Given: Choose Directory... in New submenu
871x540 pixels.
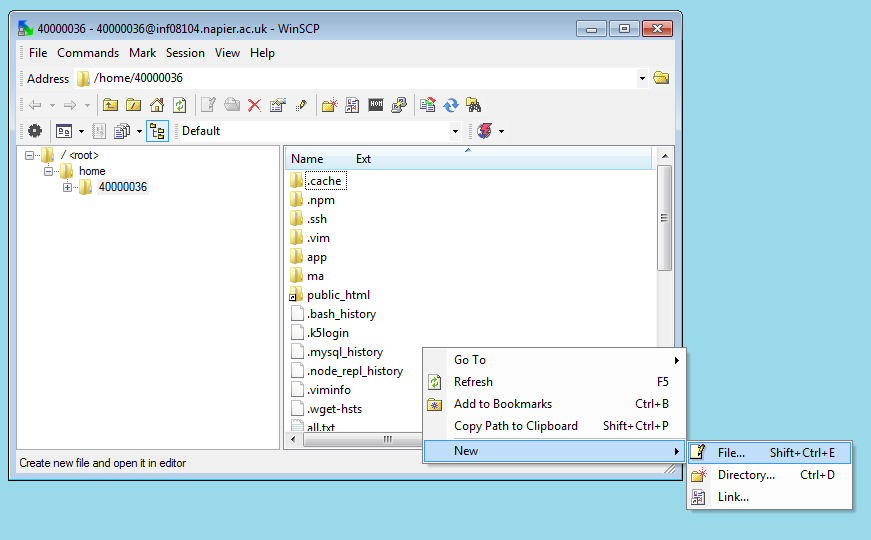Looking at the screenshot, I should click(769, 475).
